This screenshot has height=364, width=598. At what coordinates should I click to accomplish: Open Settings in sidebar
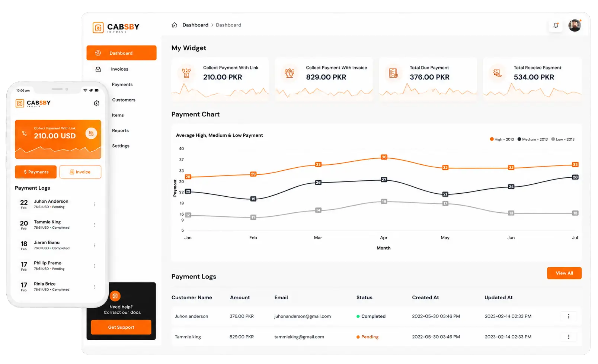(x=121, y=146)
